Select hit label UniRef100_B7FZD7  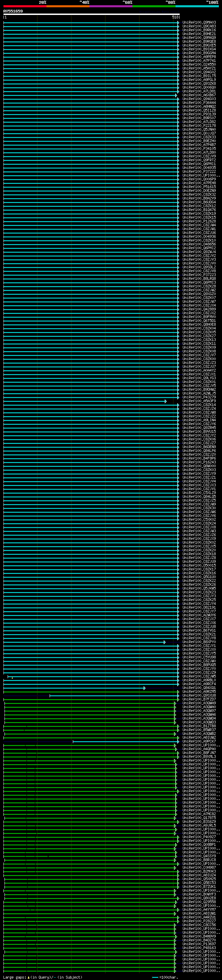199,699
